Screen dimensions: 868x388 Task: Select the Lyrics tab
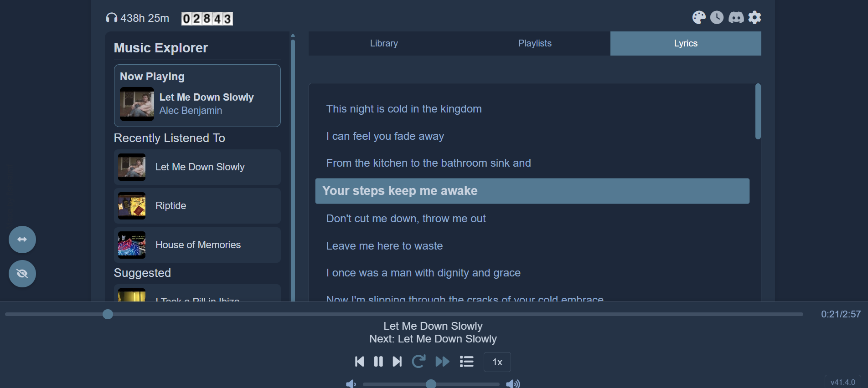686,43
